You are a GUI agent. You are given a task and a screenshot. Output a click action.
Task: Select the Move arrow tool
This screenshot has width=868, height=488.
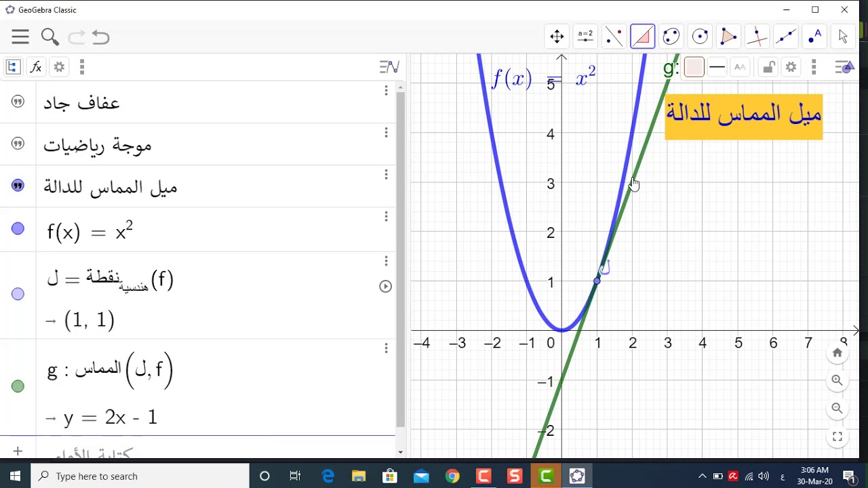point(843,37)
